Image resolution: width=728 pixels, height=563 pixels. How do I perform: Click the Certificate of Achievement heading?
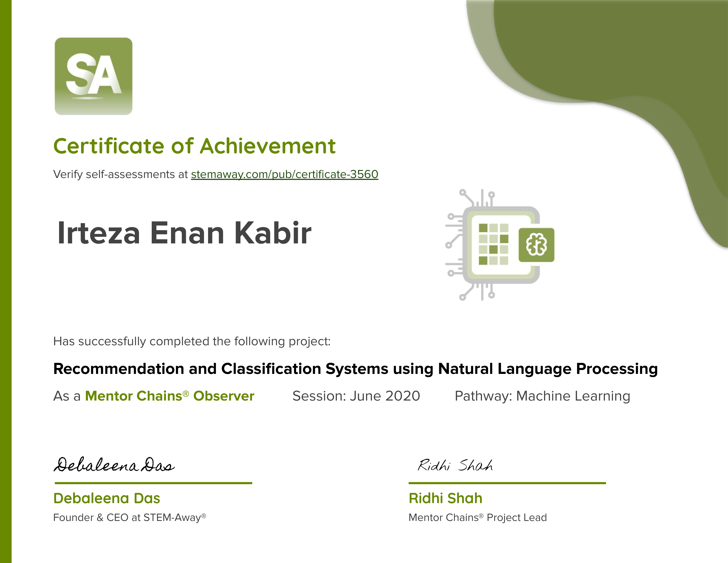[x=194, y=146]
